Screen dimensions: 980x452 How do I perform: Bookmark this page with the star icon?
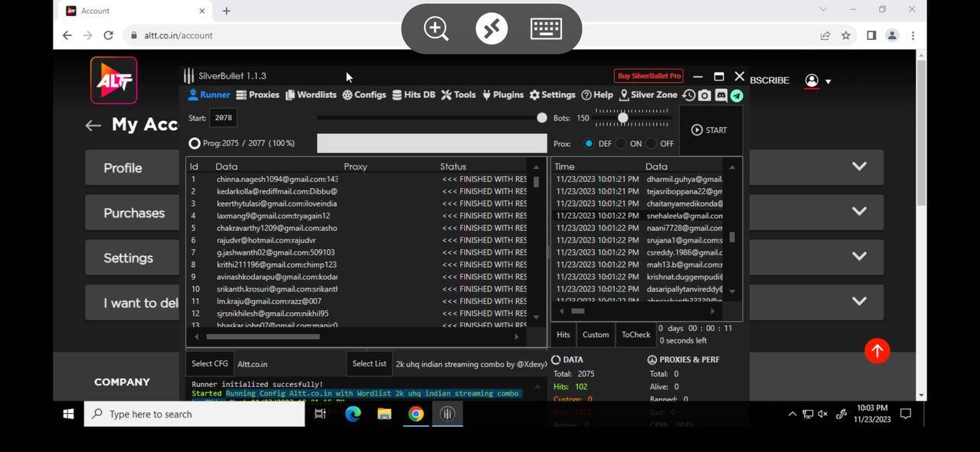(x=846, y=35)
